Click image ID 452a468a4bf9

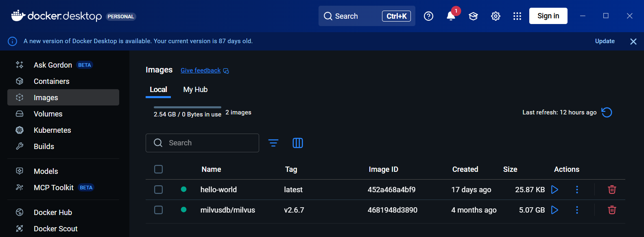391,190
